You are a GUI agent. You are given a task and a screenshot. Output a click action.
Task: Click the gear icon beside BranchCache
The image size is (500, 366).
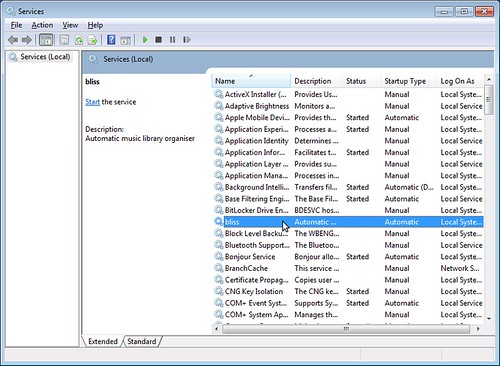(x=219, y=268)
